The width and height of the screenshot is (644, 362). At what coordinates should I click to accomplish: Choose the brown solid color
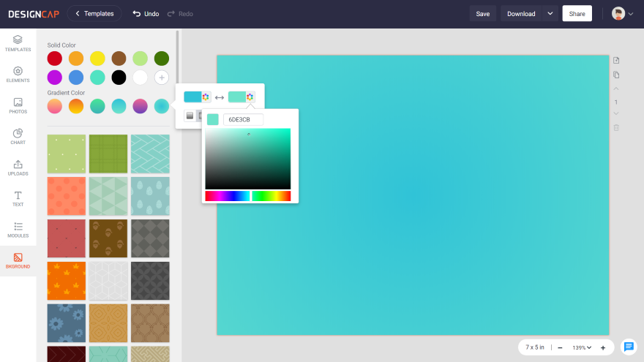pyautogui.click(x=119, y=59)
